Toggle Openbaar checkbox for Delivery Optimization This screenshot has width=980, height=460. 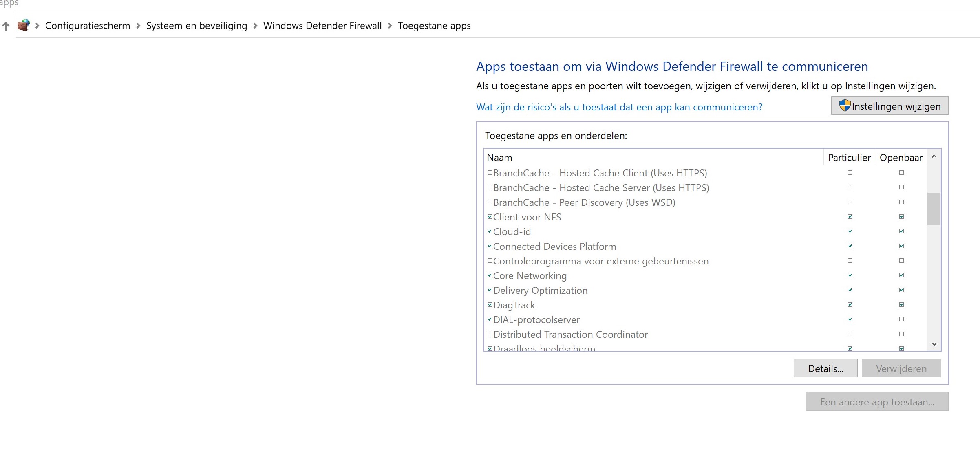point(901,290)
